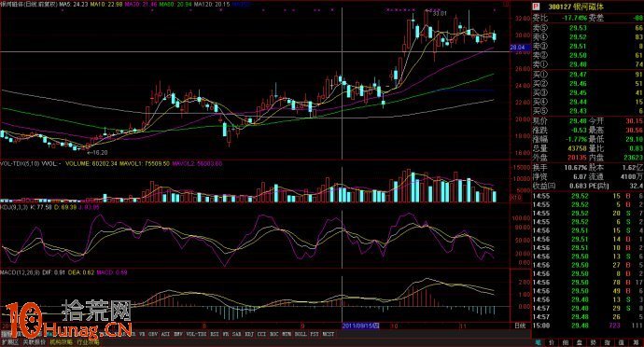Switch to the VOL-TDX indicator tab
Viewport: 644px width, 347px height.
click(196, 334)
